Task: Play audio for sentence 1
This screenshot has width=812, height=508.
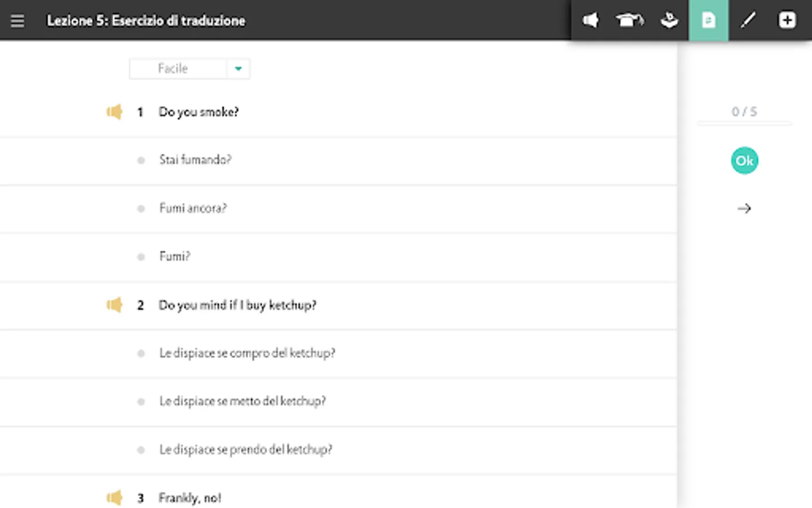Action: 114,112
